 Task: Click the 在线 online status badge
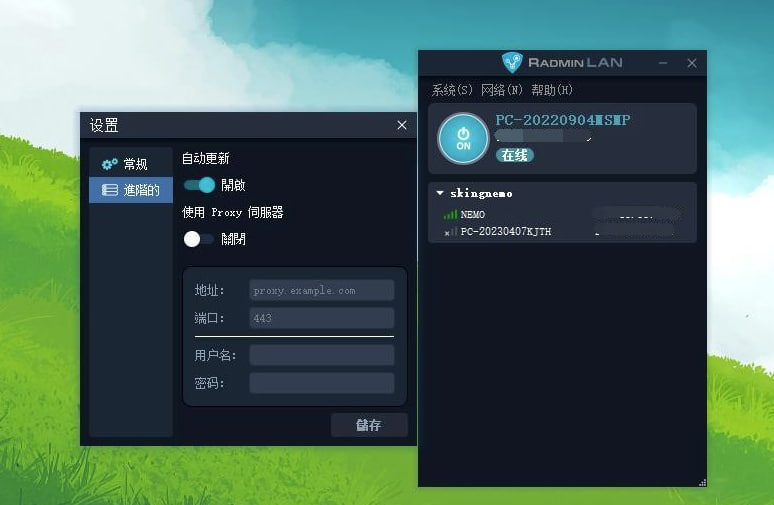515,155
